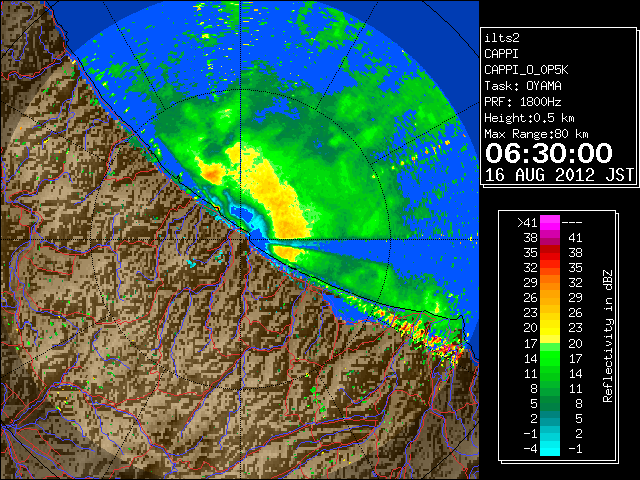This screenshot has height=480, width=640.
Task: Click the cyan -4 to -1 dBZ legend swatch
Action: [x=550, y=448]
